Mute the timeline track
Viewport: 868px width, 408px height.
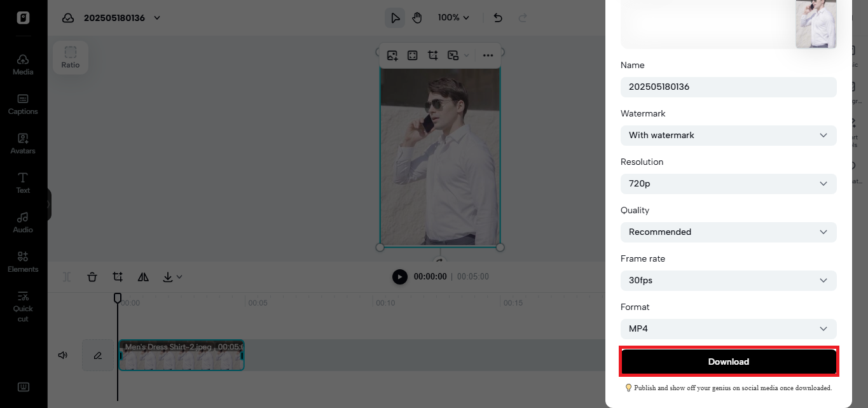pyautogui.click(x=62, y=355)
